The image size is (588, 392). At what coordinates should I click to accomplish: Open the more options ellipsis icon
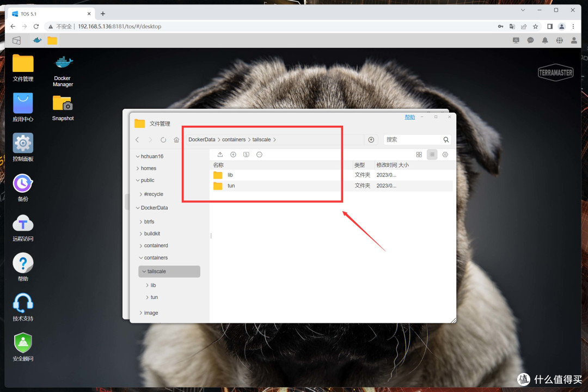259,155
